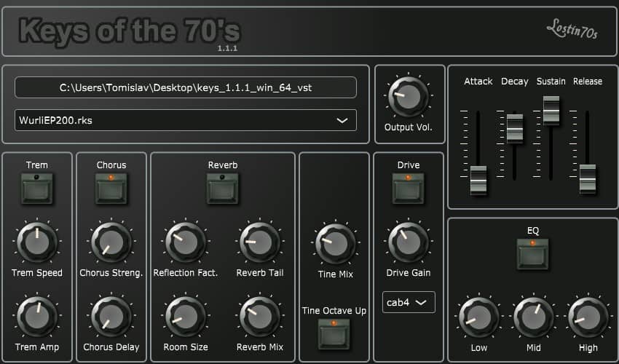Viewport: 619px width, 364px height.
Task: Toggle the Reverb effect switch
Action: tap(223, 189)
